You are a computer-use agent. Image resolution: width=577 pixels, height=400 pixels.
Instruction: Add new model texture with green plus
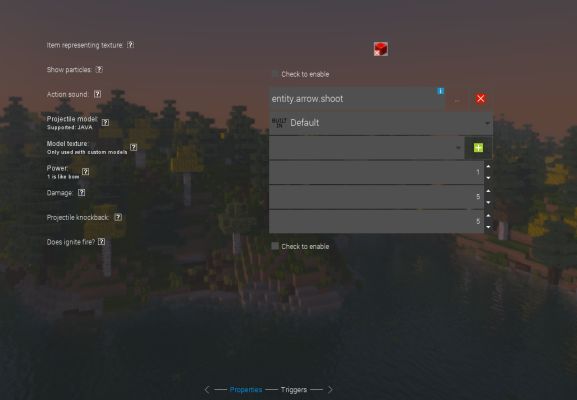pyautogui.click(x=478, y=148)
